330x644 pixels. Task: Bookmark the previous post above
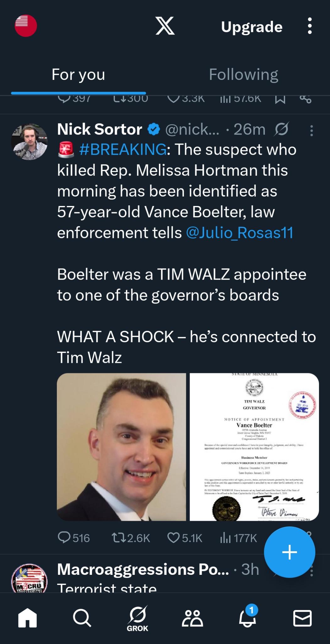280,99
